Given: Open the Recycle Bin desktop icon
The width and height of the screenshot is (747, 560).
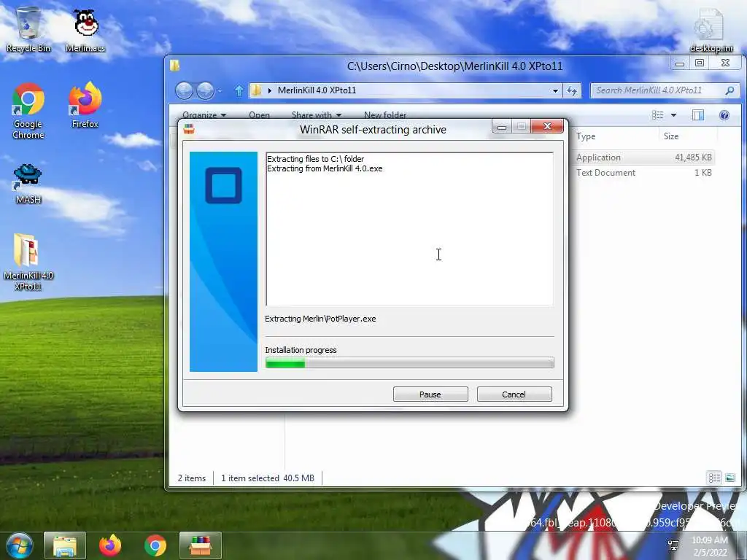Looking at the screenshot, I should coord(28,29).
